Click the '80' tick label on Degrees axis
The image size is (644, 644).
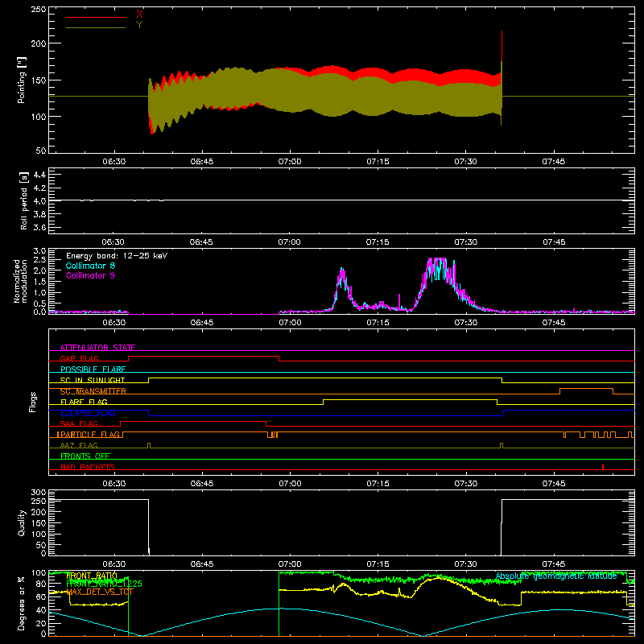coord(41,584)
